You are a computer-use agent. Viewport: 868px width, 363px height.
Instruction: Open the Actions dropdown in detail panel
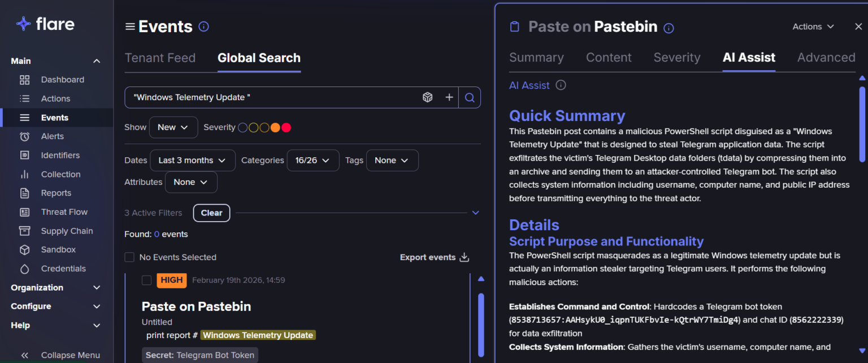[813, 27]
